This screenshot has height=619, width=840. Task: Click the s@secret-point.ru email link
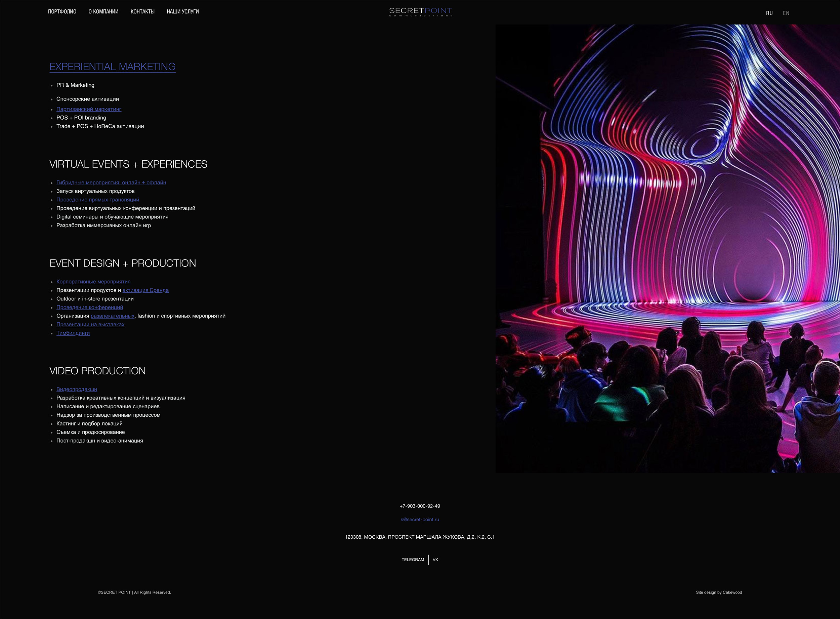[420, 519]
